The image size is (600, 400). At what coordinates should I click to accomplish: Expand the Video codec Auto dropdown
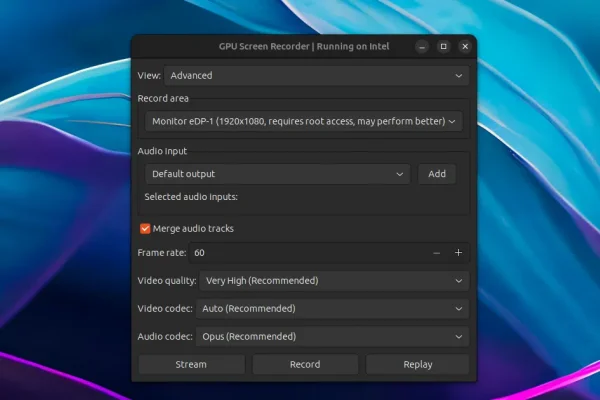coord(332,309)
